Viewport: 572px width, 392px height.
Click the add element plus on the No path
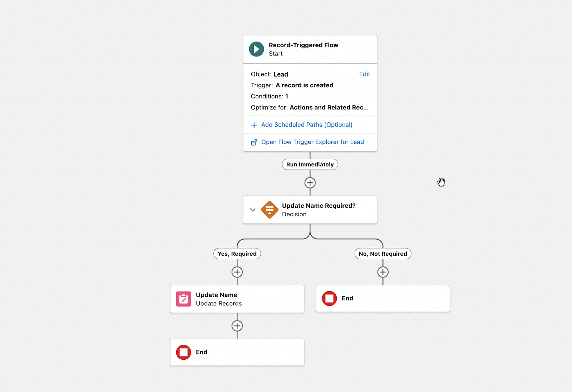[x=383, y=272]
